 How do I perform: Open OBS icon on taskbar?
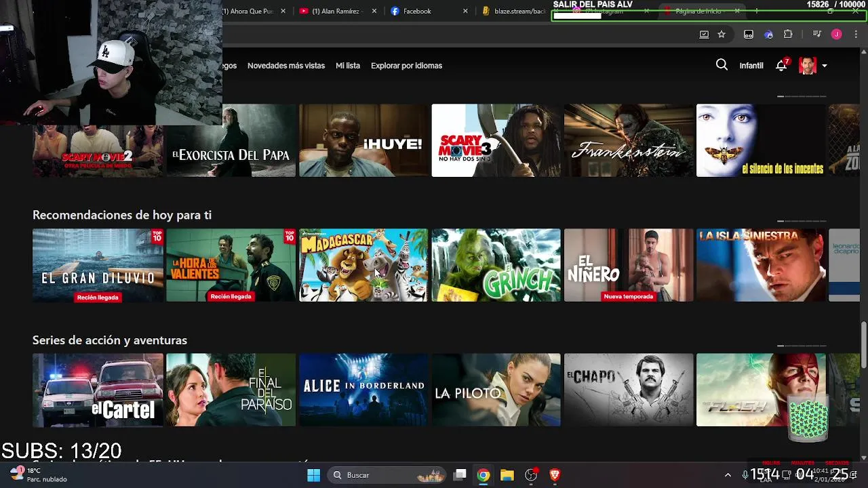[x=531, y=475]
